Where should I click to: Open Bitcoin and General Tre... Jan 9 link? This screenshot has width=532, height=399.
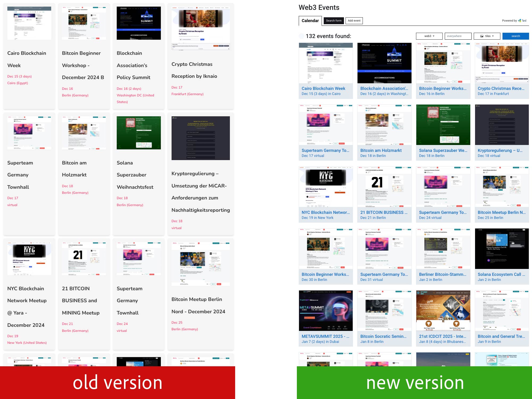pos(501,336)
